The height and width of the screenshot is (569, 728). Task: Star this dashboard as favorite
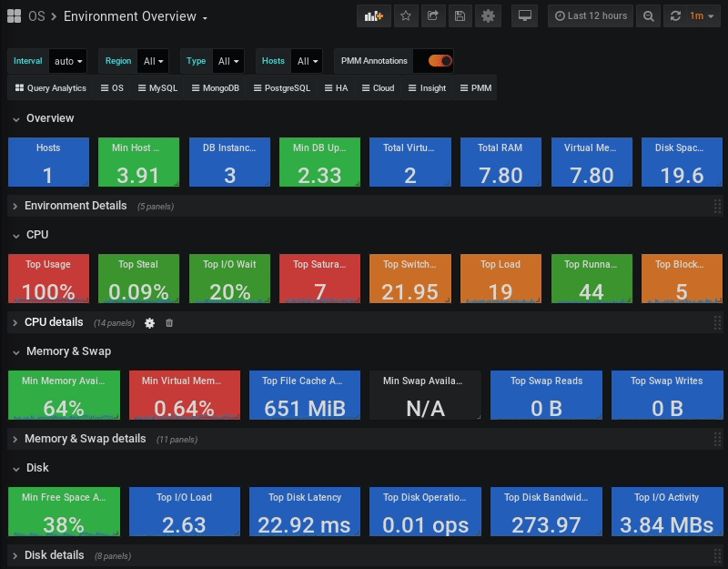[x=406, y=15]
